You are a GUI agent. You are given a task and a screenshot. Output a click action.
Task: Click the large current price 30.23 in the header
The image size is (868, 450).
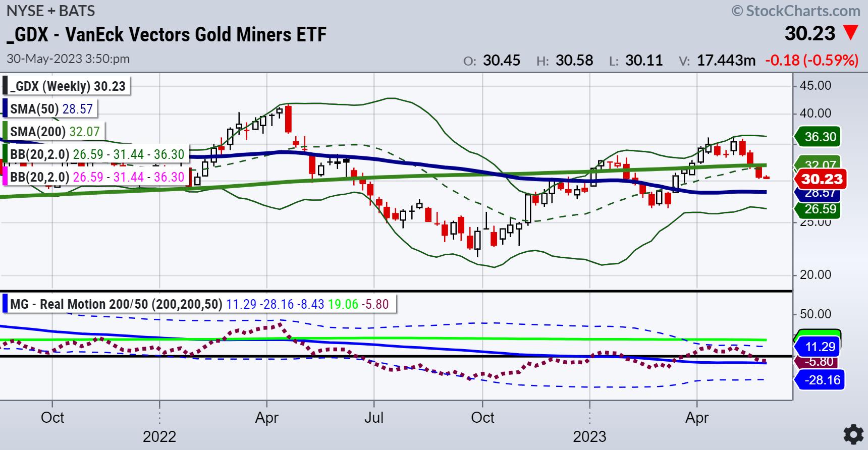(810, 34)
